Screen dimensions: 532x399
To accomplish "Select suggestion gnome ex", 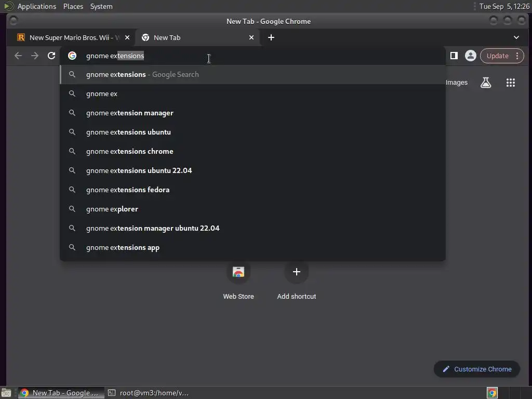I will point(252,94).
